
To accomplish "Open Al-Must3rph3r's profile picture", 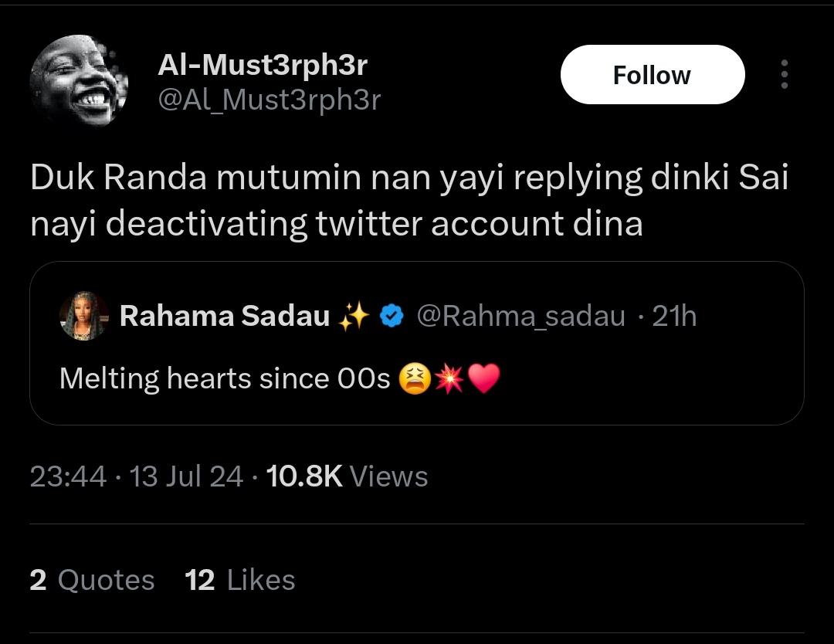I will [x=79, y=81].
